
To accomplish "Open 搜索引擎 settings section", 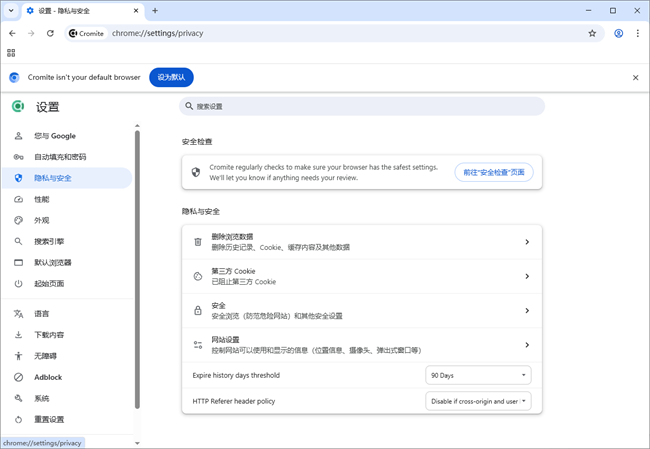I will 67,242.
